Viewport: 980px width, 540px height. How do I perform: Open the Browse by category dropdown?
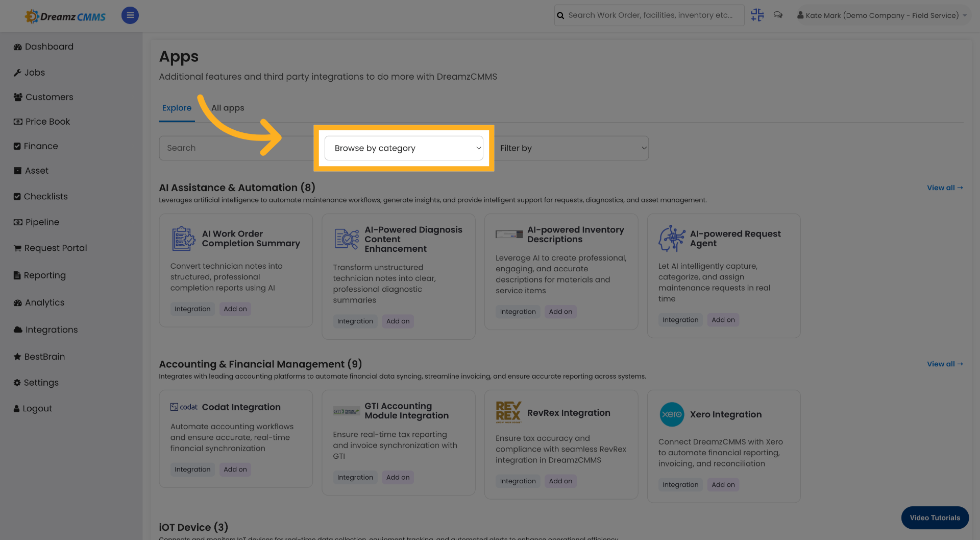[x=403, y=148]
